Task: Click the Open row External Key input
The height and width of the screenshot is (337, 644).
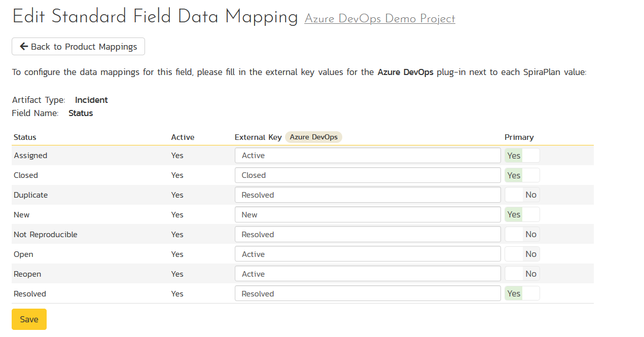Action: pyautogui.click(x=367, y=254)
